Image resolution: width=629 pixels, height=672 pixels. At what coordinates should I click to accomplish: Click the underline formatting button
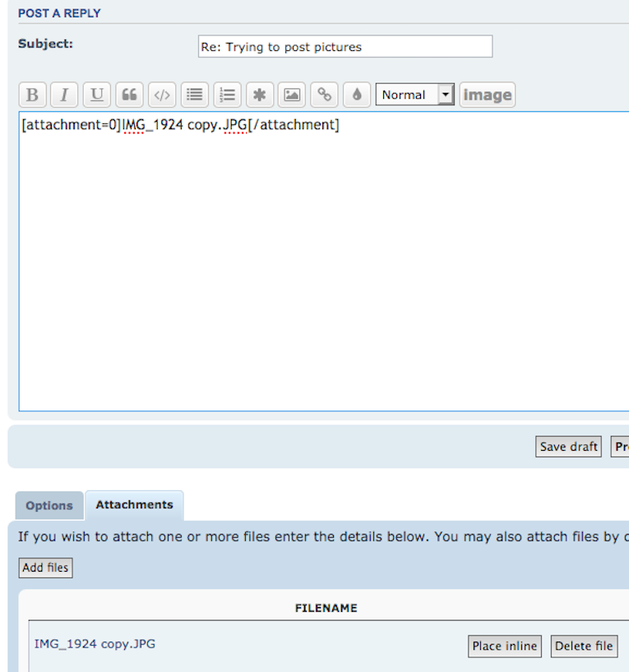click(97, 95)
